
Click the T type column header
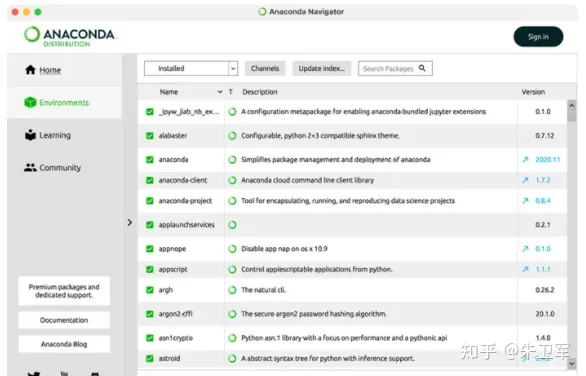click(231, 92)
